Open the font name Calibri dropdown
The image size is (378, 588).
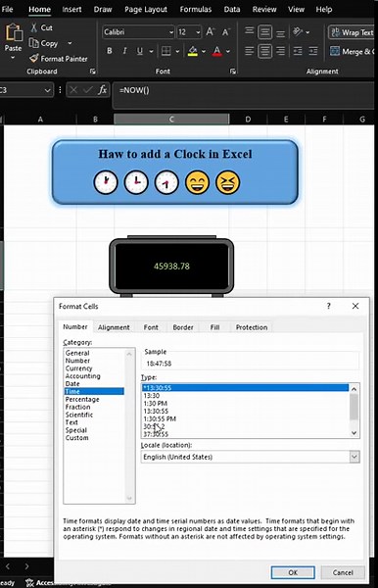171,32
